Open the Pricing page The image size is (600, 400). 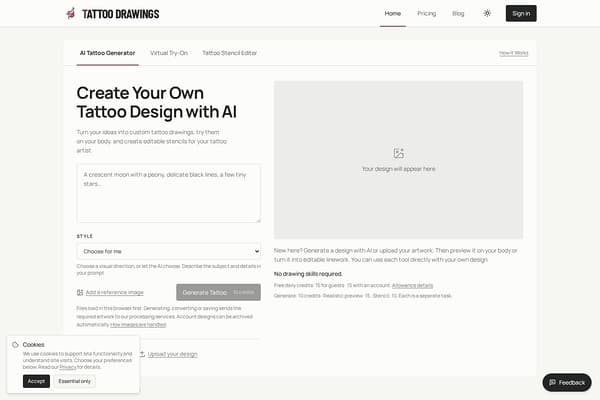tap(427, 13)
